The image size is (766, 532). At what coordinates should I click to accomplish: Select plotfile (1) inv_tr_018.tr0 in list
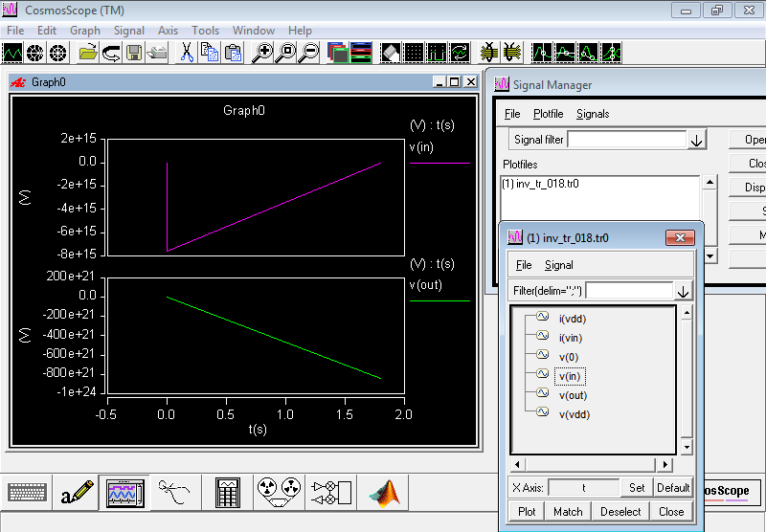point(540,184)
